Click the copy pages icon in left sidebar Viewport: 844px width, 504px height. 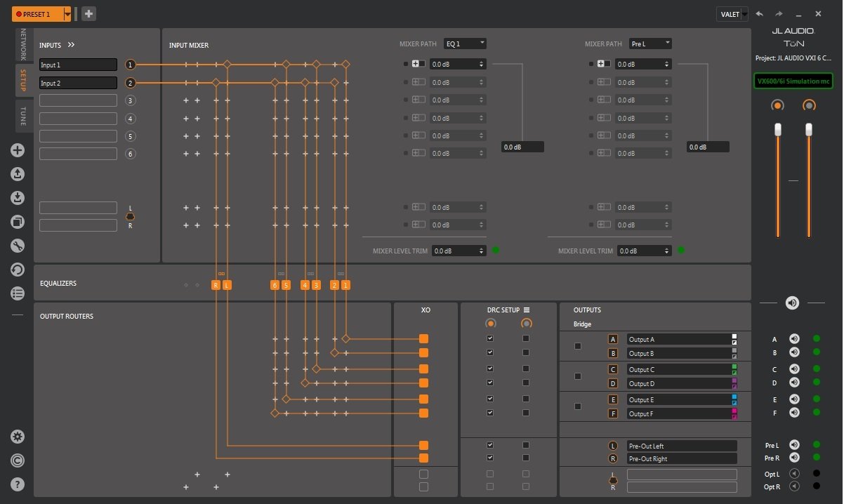pos(18,222)
